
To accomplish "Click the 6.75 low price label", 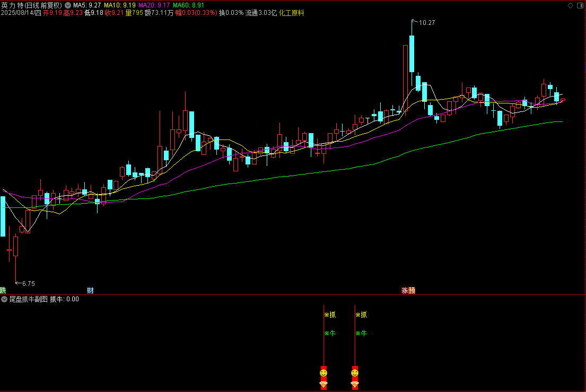I will click(29, 284).
